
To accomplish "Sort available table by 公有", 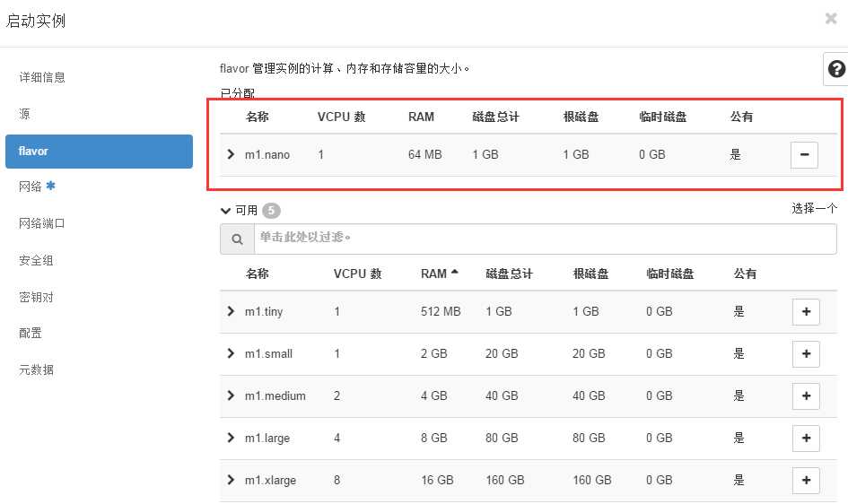I will point(745,274).
